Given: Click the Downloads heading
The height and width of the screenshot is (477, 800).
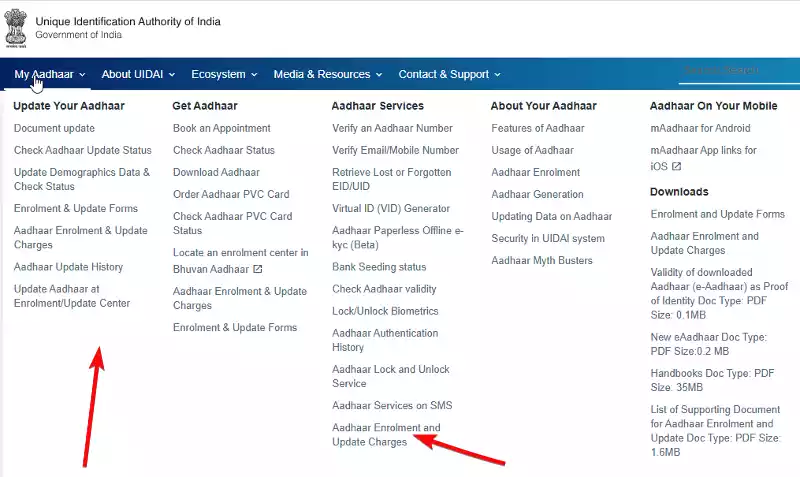Looking at the screenshot, I should [679, 192].
